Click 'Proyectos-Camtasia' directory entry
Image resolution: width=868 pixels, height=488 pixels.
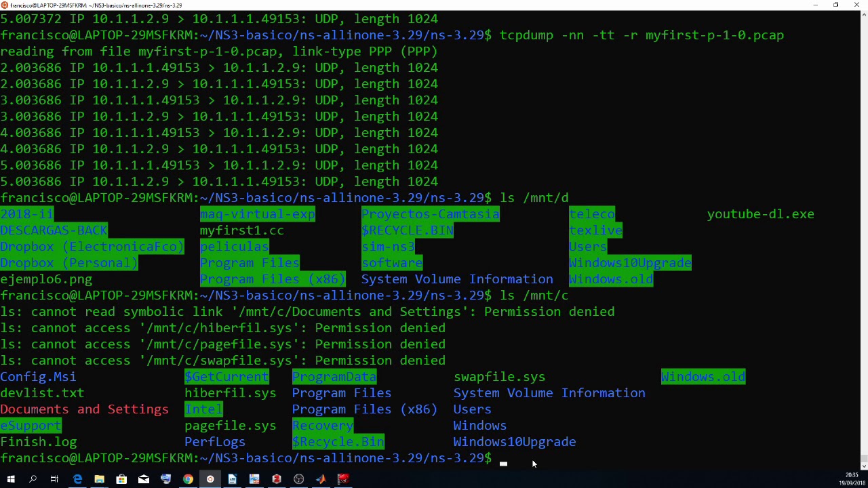430,214
